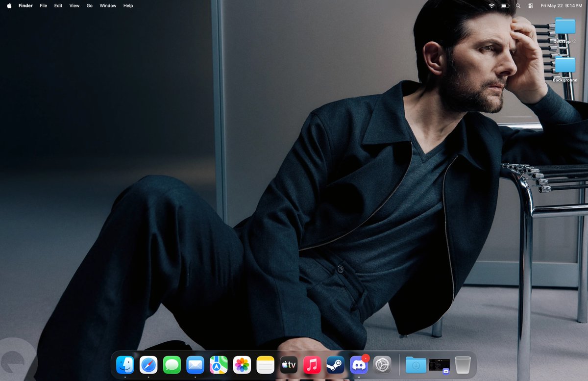Screen dimensions: 588x381
Task: Open the Finder menu in the menu bar
Action: pos(25,5)
